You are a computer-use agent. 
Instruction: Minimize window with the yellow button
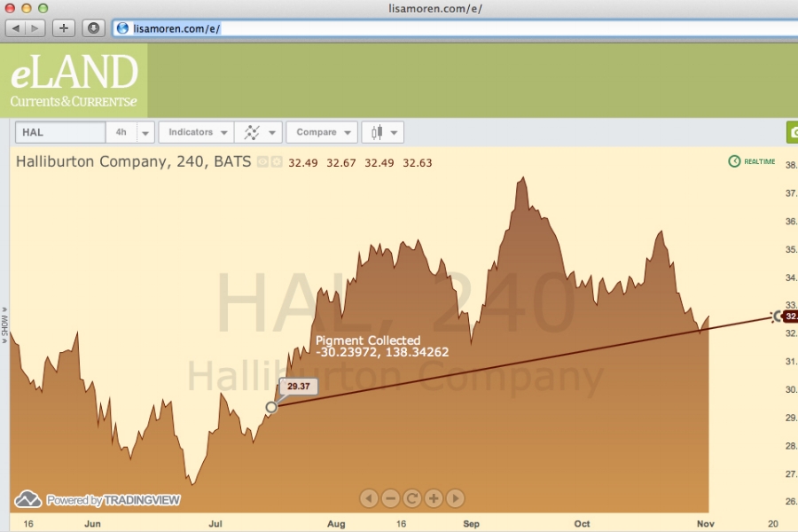pos(27,8)
